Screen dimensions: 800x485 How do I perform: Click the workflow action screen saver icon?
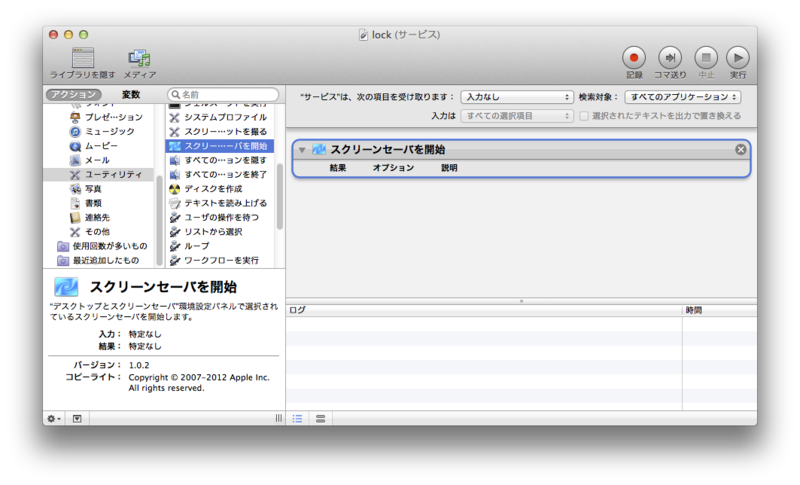319,149
